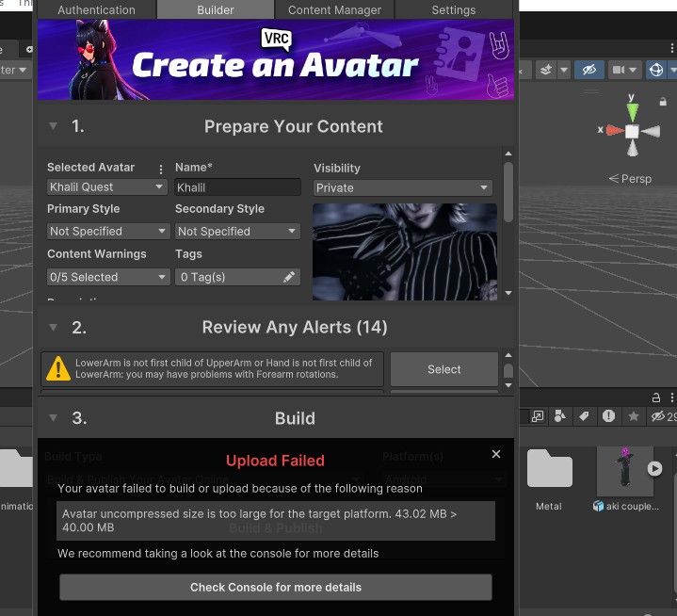Click the green Y axis of scene gizmo
This screenshot has width=677, height=616.
pos(632,112)
